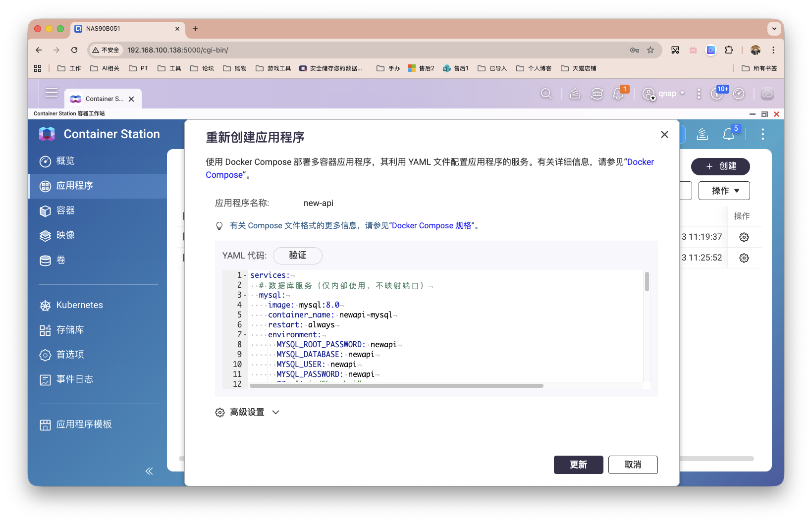Image resolution: width=812 pixels, height=523 pixels.
Task: Open the Docker Compose documentation link
Action: point(640,162)
